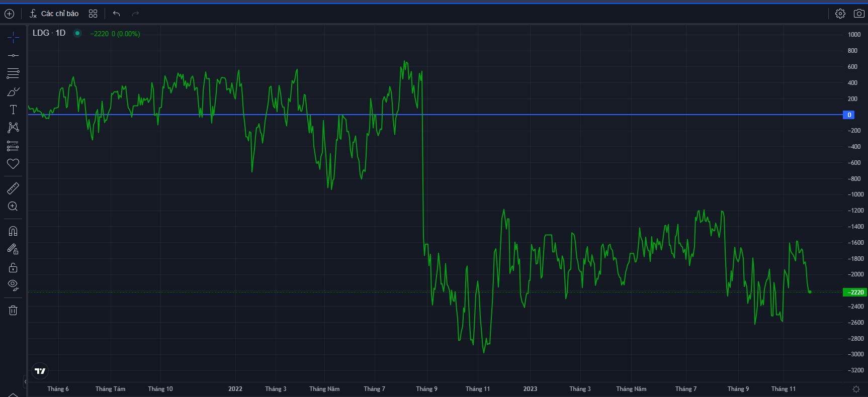This screenshot has width=868, height=397.
Task: Select the blue horizontal line at zero
Action: point(435,115)
